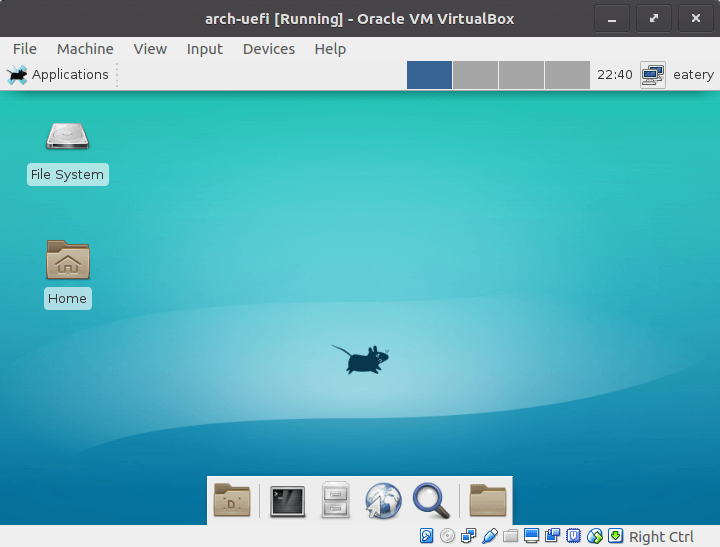This screenshot has width=720, height=547.
Task: Open the Web Browser globe icon
Action: click(x=383, y=499)
